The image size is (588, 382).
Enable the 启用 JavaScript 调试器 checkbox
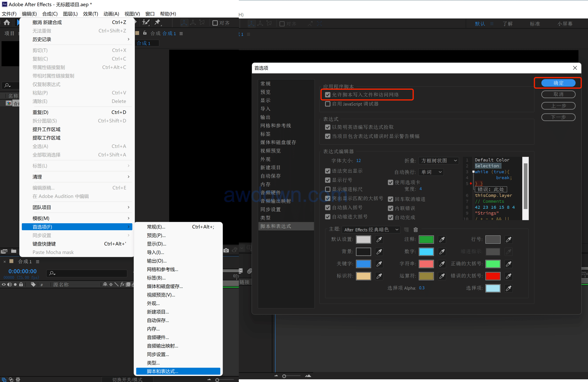click(328, 104)
